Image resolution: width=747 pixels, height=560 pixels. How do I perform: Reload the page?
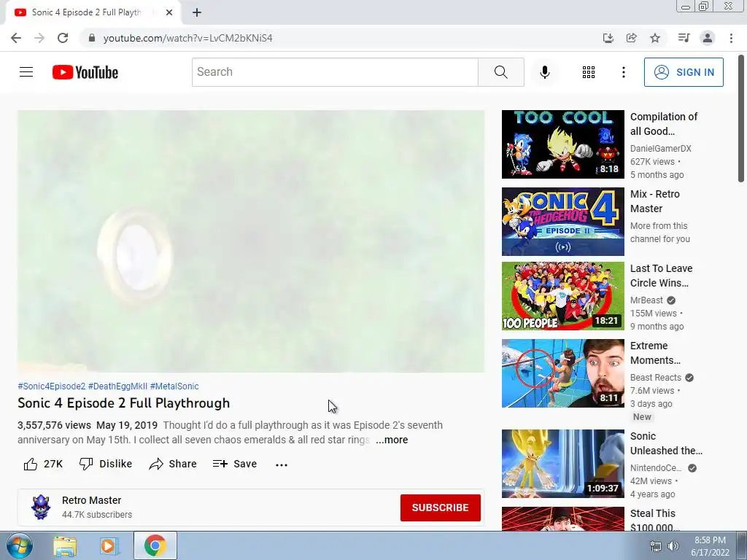[63, 38]
